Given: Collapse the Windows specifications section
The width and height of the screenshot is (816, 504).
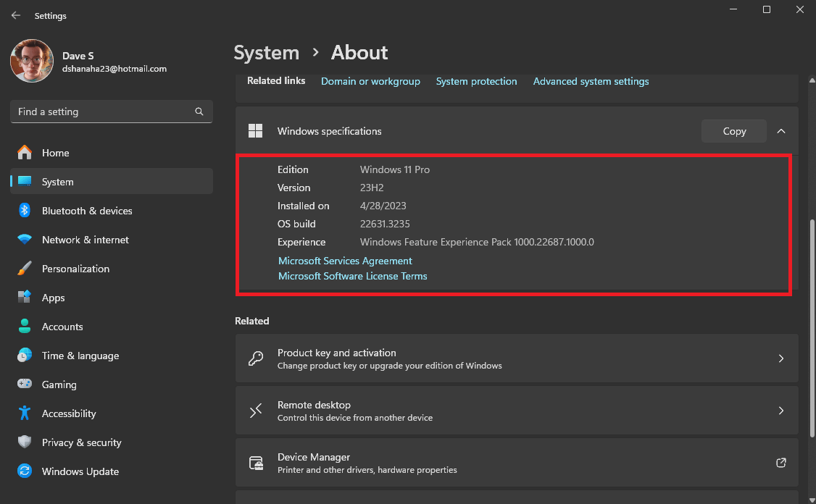Looking at the screenshot, I should pyautogui.click(x=781, y=131).
